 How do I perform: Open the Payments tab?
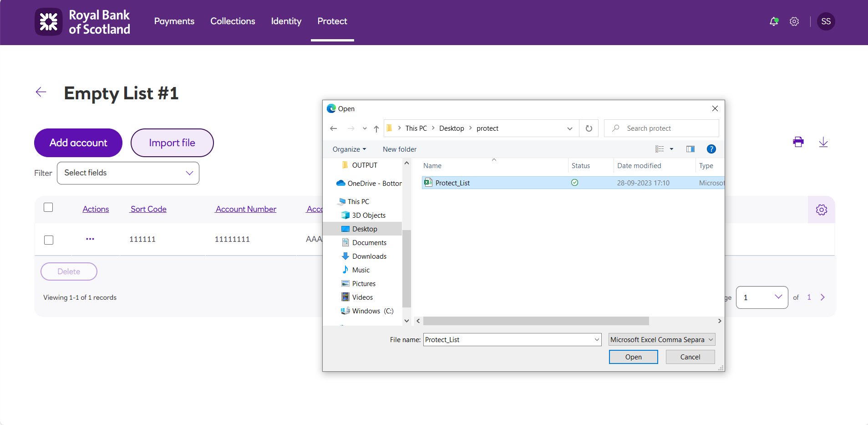pyautogui.click(x=174, y=21)
